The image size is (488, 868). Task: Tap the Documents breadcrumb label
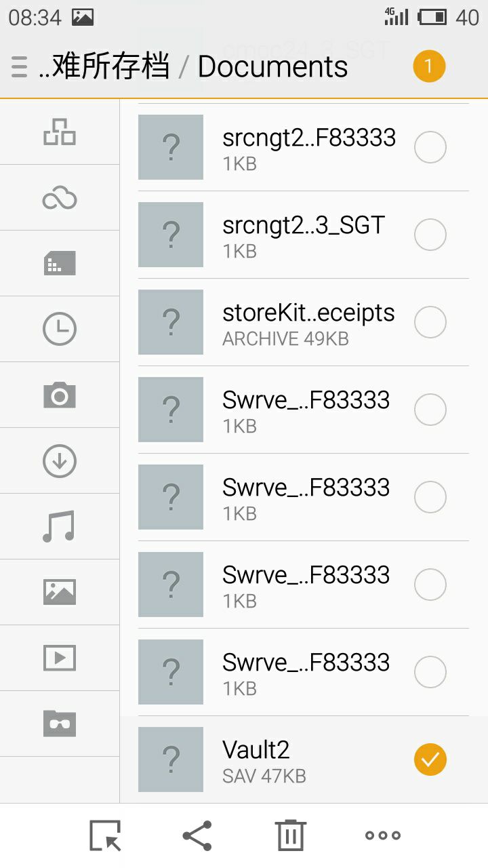(272, 67)
